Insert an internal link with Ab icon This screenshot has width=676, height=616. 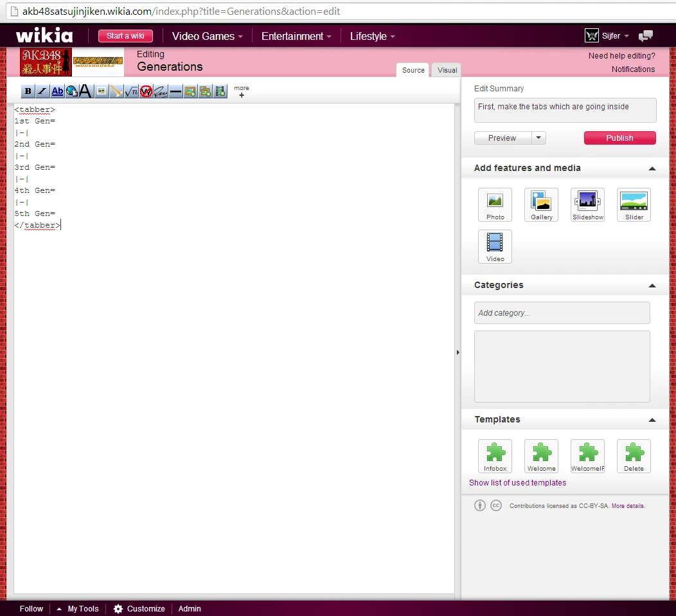coord(57,91)
